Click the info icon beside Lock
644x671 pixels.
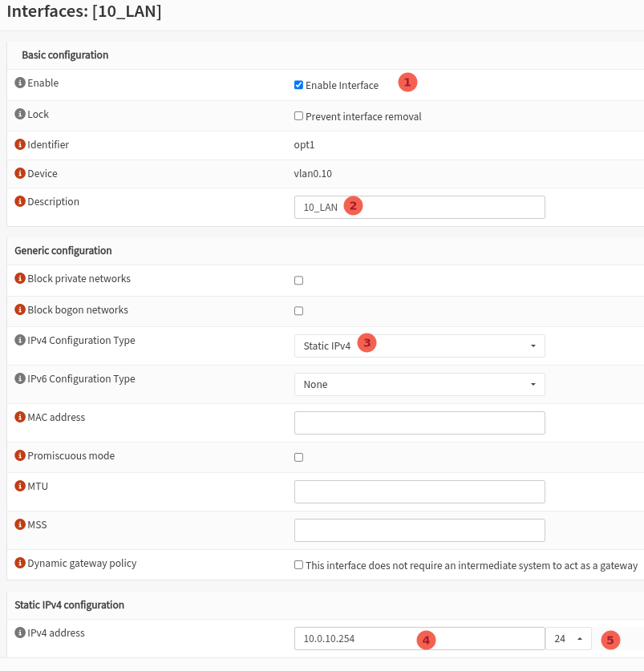(x=19, y=114)
